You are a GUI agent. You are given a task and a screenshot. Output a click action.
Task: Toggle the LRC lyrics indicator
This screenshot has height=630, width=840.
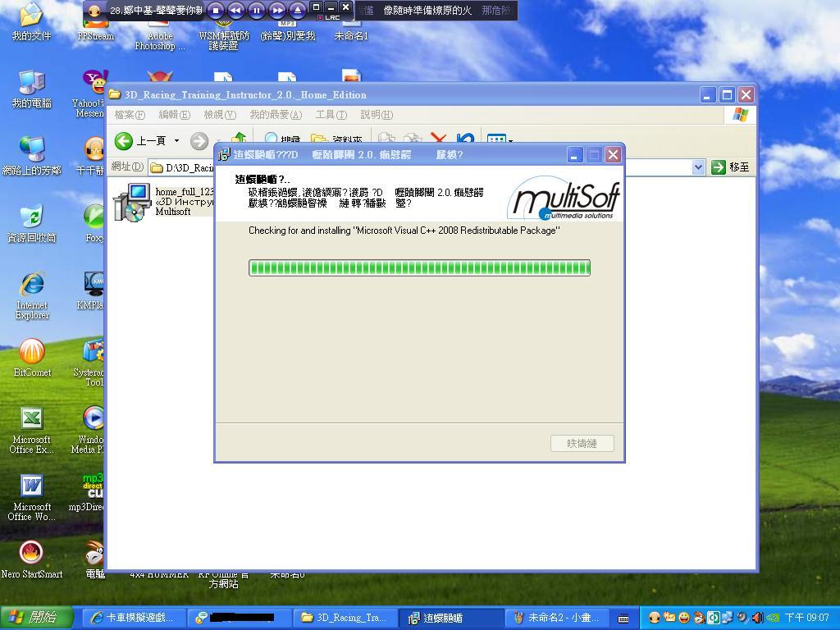[330, 17]
